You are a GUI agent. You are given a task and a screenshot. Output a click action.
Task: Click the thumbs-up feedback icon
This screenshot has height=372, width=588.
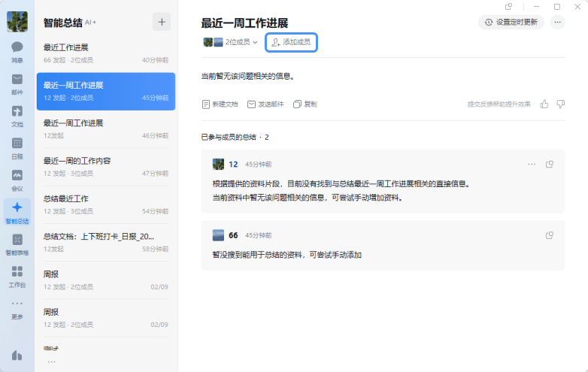tap(544, 104)
